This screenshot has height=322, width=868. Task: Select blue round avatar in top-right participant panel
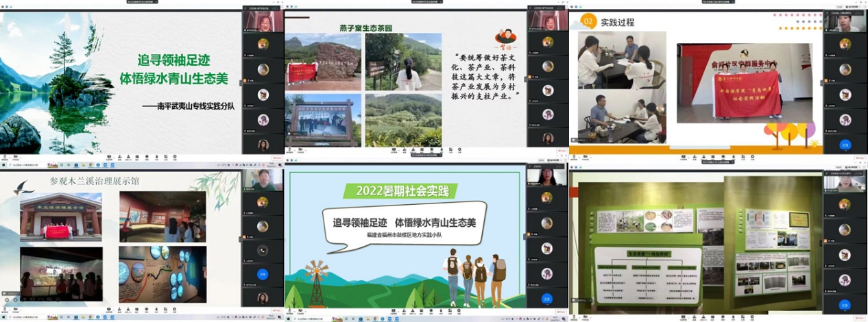pos(845,145)
